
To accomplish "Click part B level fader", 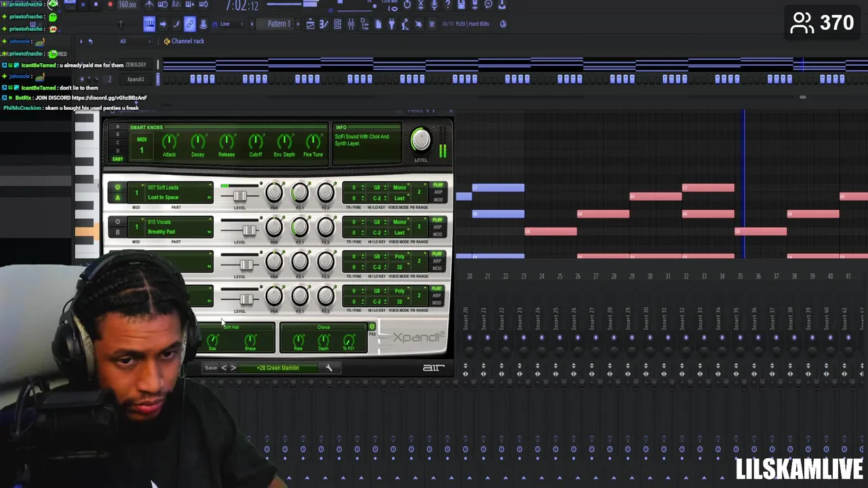I will coord(249,230).
